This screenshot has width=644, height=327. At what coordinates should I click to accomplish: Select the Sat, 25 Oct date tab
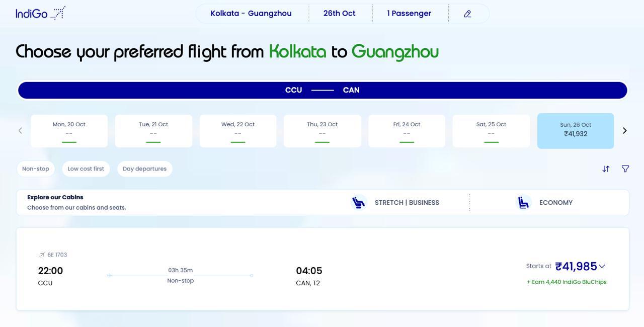coord(491,131)
